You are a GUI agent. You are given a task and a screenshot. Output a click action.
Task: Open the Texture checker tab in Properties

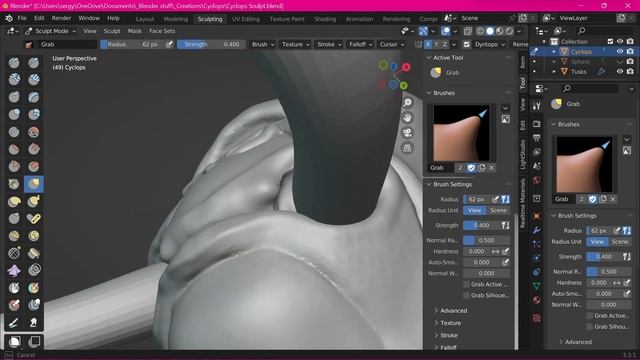(x=537, y=318)
